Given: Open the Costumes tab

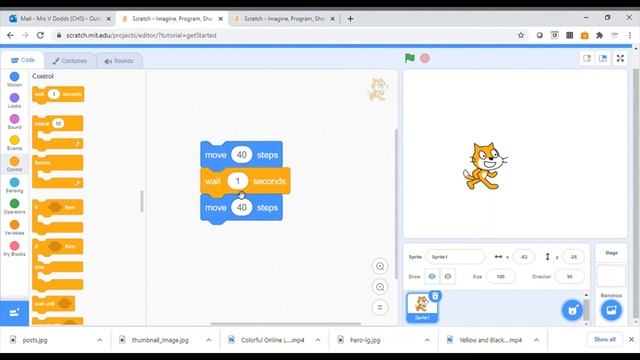Looking at the screenshot, I should pyautogui.click(x=70, y=61).
